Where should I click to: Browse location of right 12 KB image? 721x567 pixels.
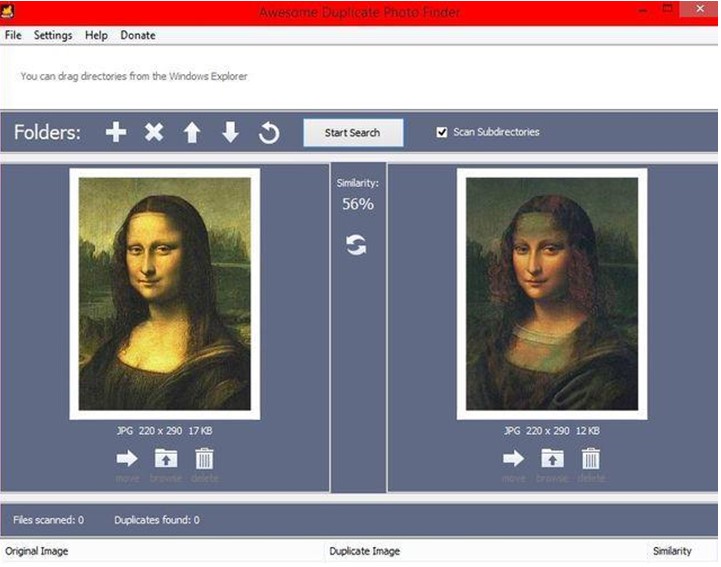(552, 458)
